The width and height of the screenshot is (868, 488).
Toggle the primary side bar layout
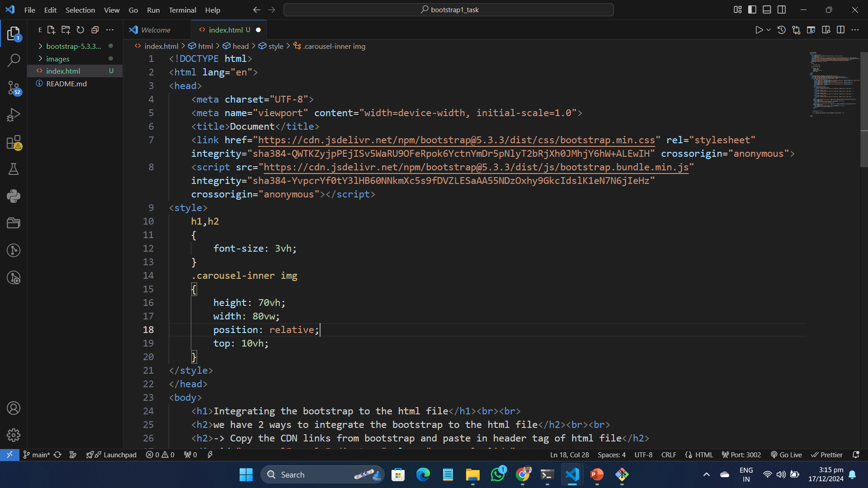click(752, 9)
